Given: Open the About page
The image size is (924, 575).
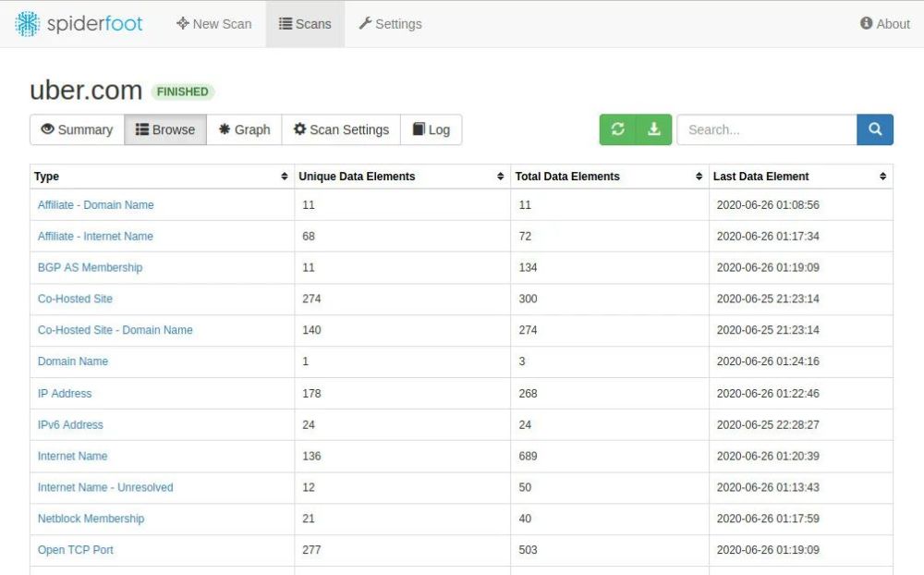Looking at the screenshot, I should click(x=884, y=24).
